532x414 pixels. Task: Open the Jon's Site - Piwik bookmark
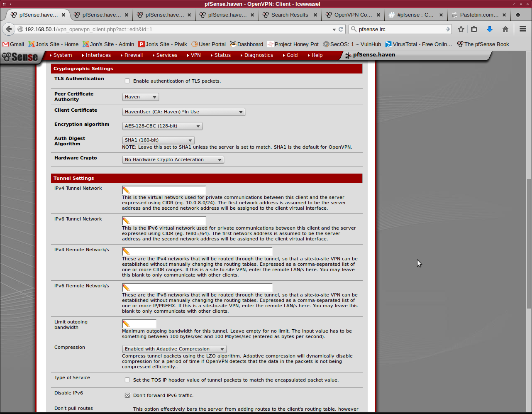(163, 44)
